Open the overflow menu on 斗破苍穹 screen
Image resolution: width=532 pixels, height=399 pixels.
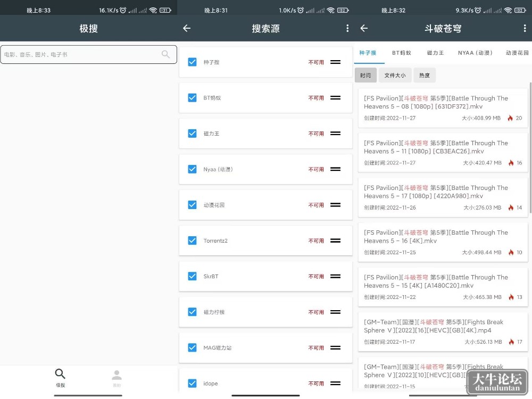(x=525, y=28)
